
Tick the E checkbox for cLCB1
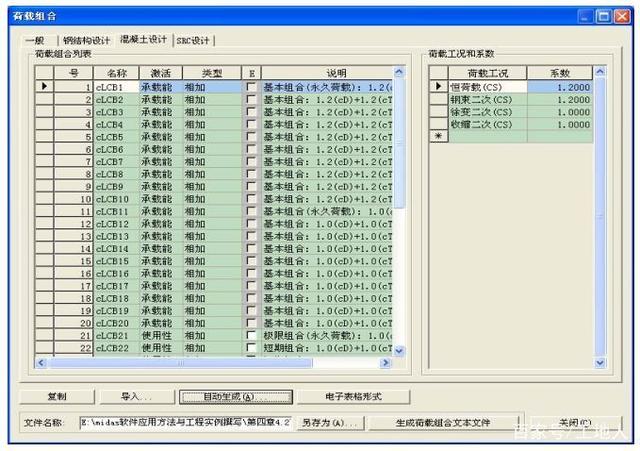click(251, 87)
